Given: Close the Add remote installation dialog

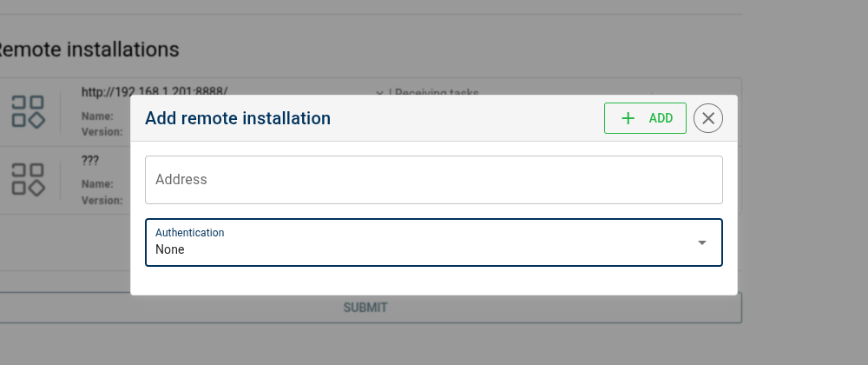Looking at the screenshot, I should tap(708, 118).
